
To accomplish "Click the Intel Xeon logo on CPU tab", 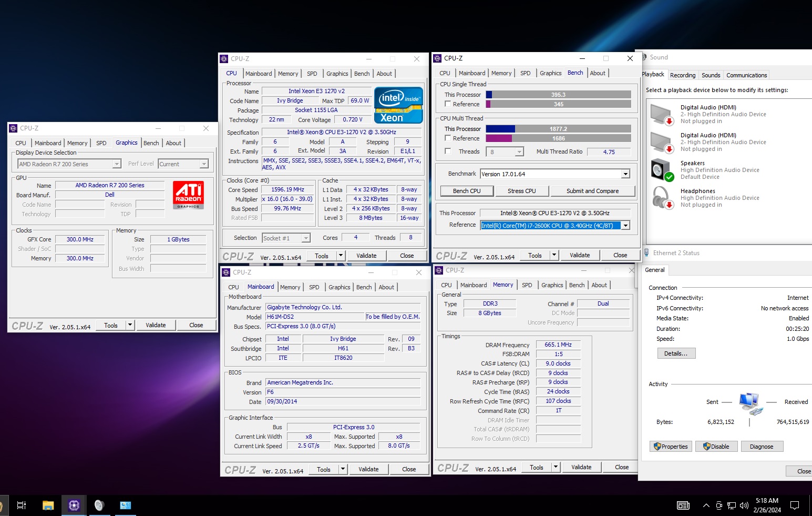I will [x=398, y=105].
